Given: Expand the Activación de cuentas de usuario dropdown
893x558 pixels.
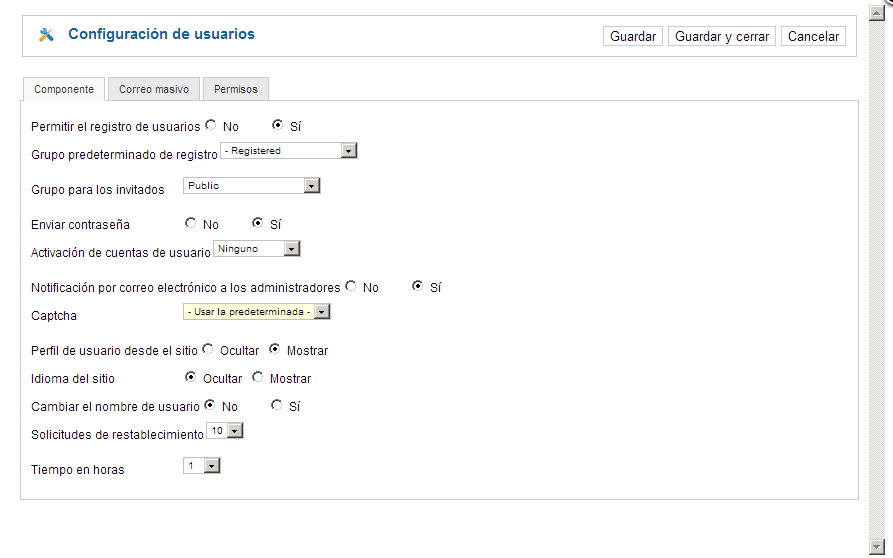Looking at the screenshot, I should click(x=257, y=249).
